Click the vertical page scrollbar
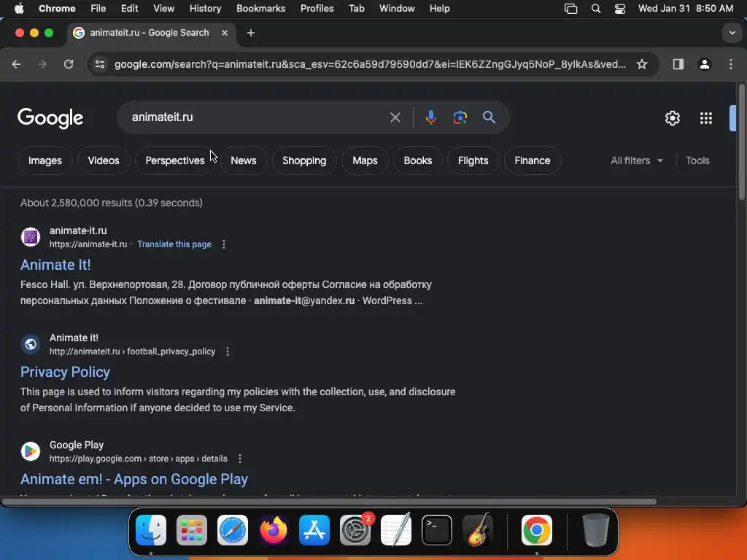Screen dimensions: 747x560 click(x=741, y=143)
